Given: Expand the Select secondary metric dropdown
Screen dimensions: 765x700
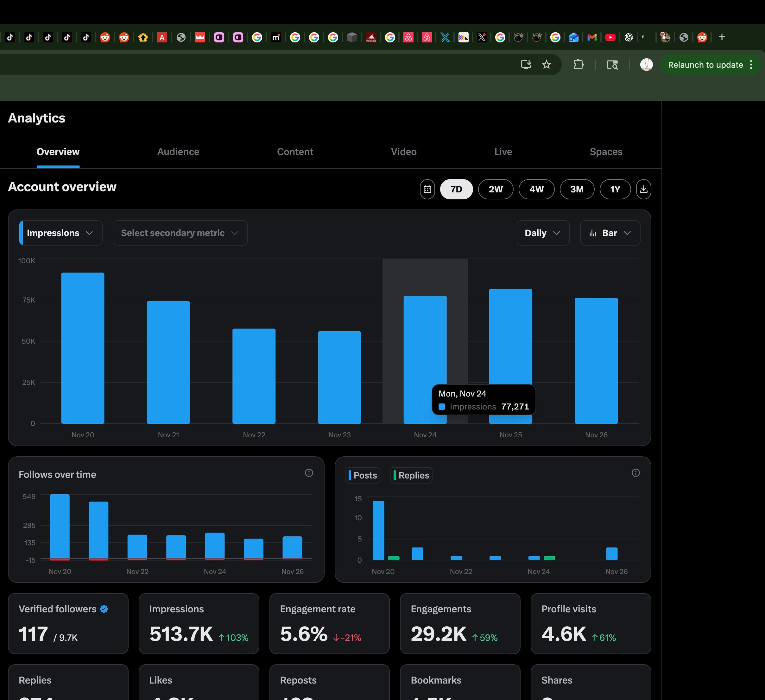Looking at the screenshot, I should click(x=180, y=233).
